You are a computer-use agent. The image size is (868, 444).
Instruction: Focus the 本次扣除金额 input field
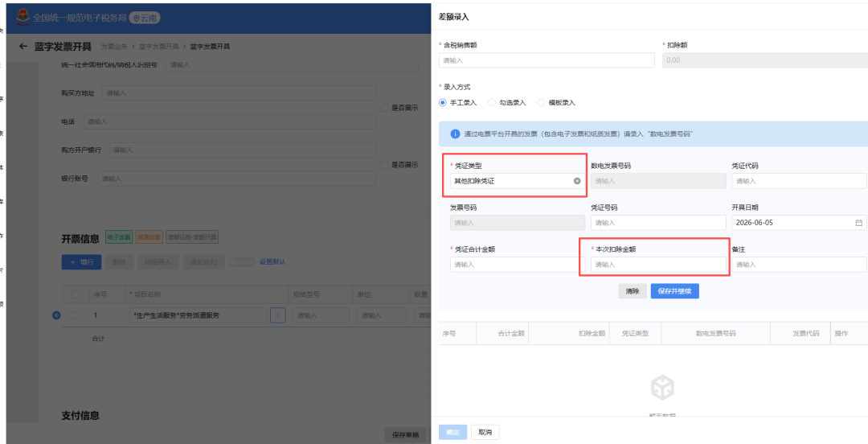[658, 265]
